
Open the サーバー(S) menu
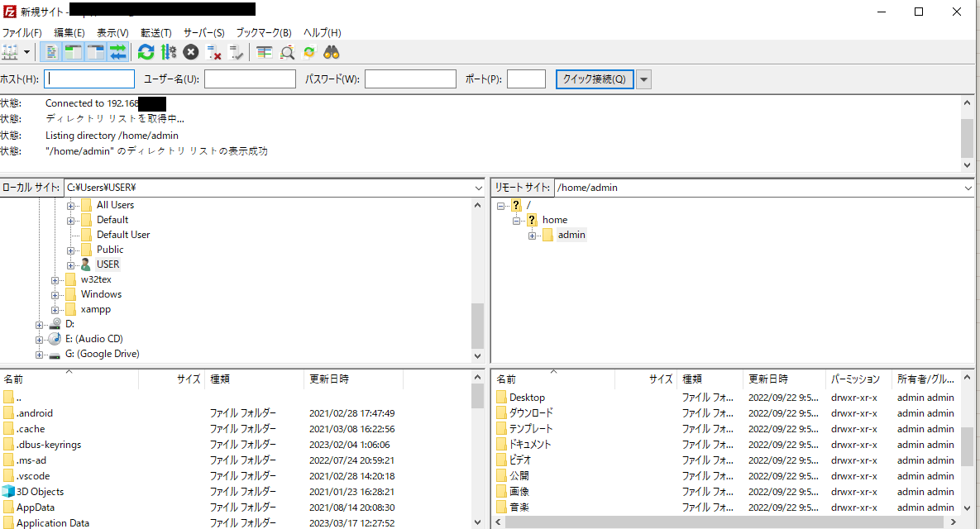click(x=203, y=32)
